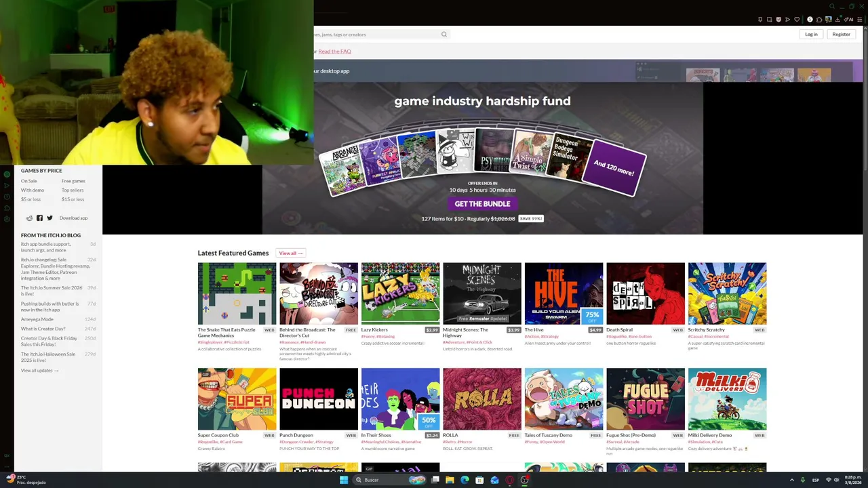
Task: Open the With demo games link
Action: point(33,190)
